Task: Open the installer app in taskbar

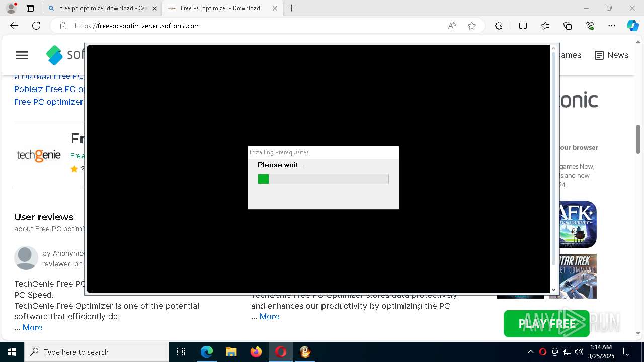Action: (305, 352)
